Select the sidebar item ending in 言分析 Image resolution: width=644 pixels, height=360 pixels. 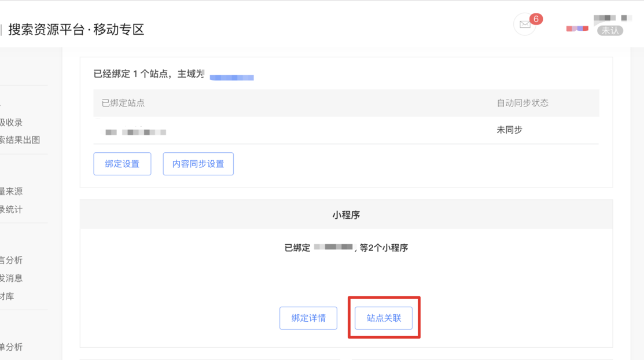pos(12,260)
